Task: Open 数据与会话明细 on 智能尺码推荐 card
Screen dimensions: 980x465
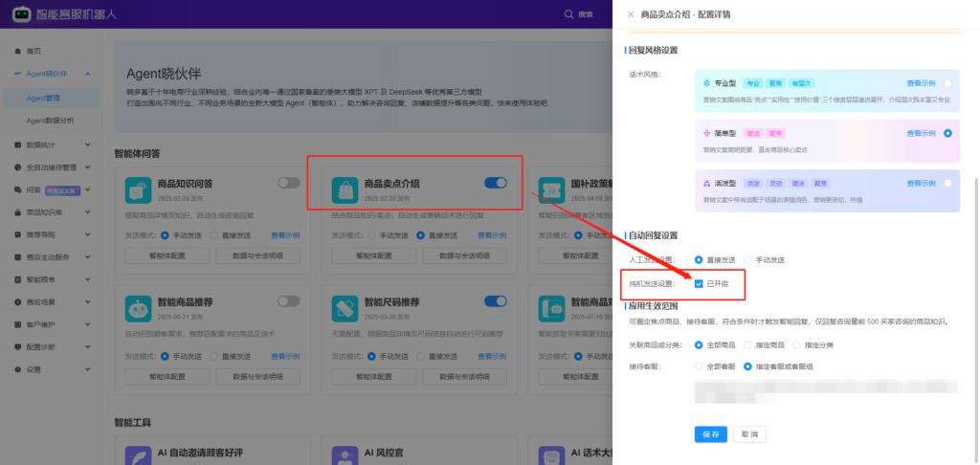Action: 464,377
